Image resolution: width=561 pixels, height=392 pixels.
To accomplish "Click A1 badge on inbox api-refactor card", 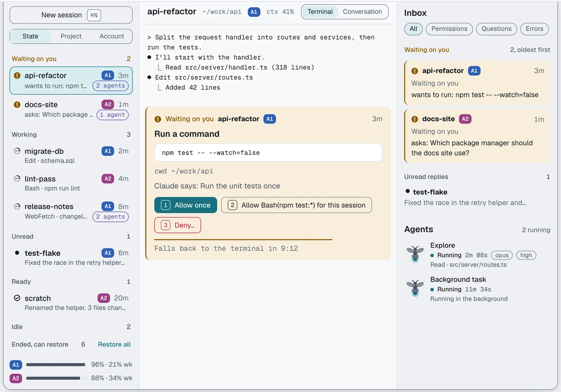I will (474, 71).
